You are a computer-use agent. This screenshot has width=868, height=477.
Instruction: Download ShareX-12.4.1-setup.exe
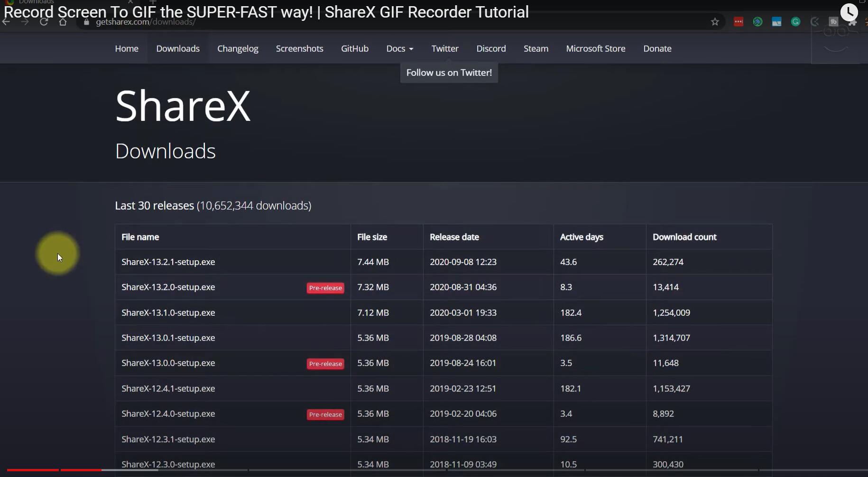click(x=168, y=388)
